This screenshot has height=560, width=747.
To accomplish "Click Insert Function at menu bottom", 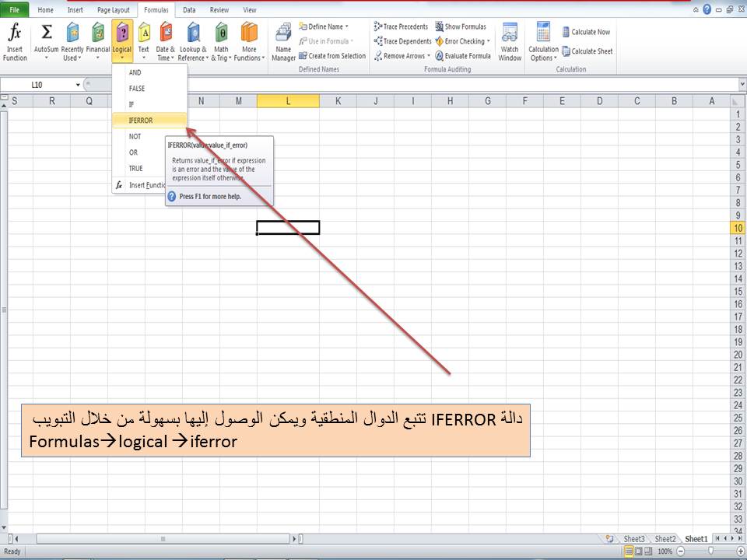I will tap(139, 185).
